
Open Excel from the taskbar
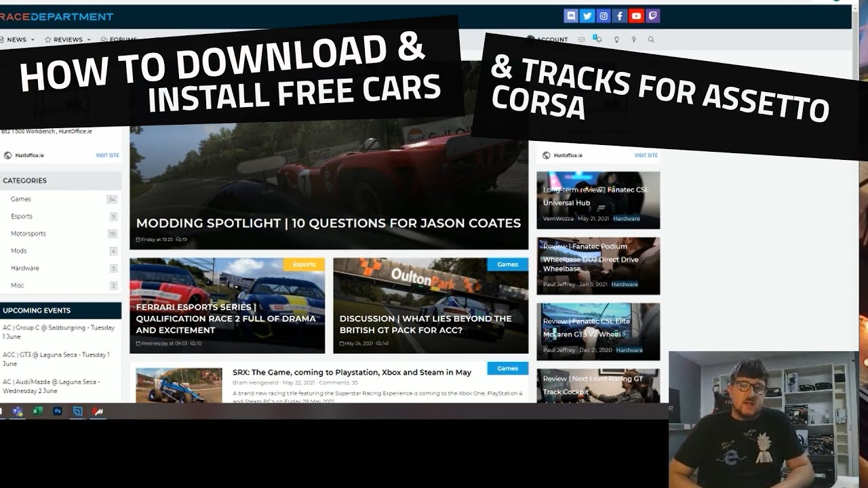[x=38, y=411]
